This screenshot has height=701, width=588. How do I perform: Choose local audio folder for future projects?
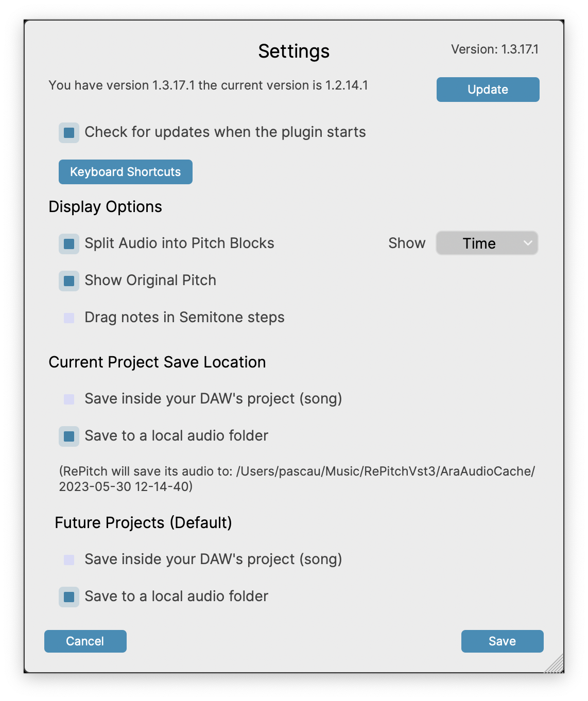pos(69,597)
